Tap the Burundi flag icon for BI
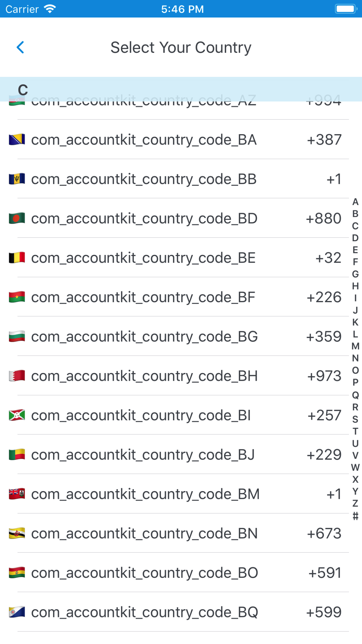Viewport: 362px width, 644px height. 17,415
